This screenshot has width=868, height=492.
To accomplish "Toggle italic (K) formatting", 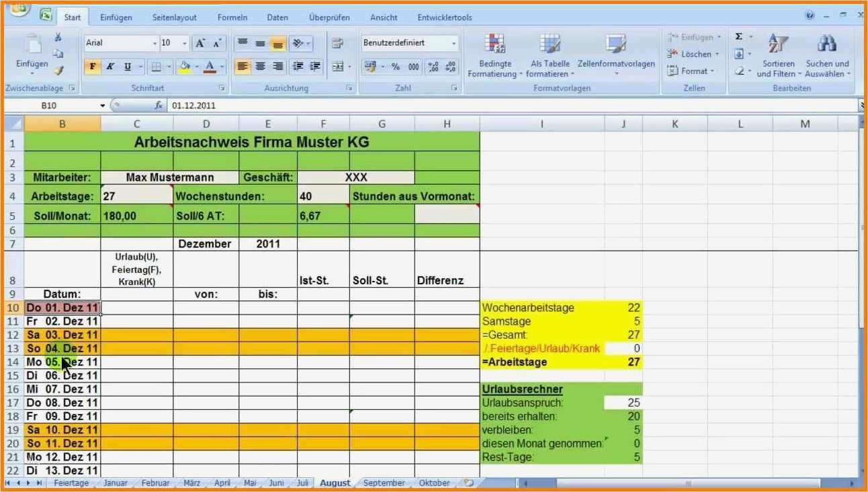I will [x=110, y=67].
